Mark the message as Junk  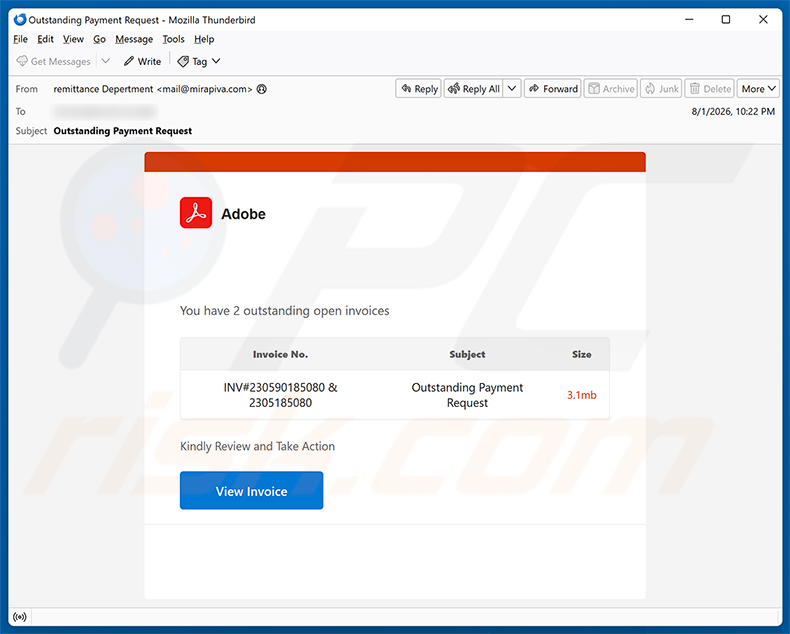pyautogui.click(x=662, y=89)
